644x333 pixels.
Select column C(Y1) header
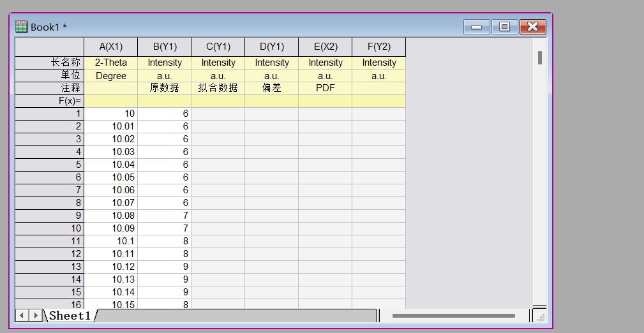click(x=218, y=47)
